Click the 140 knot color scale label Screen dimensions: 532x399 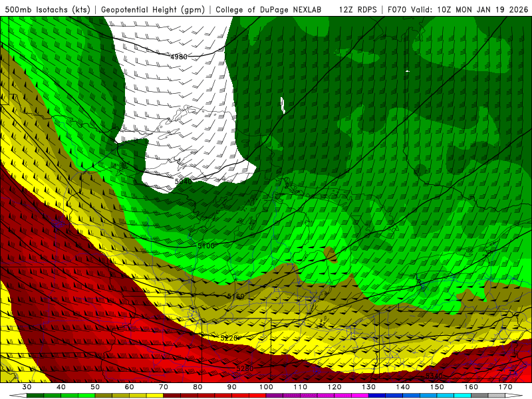tap(403, 387)
